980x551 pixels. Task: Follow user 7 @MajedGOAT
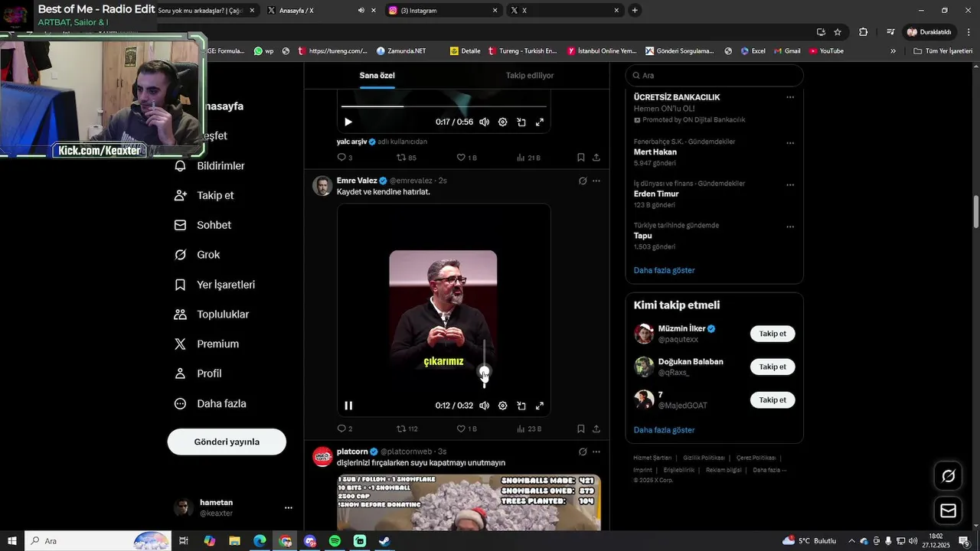(773, 399)
